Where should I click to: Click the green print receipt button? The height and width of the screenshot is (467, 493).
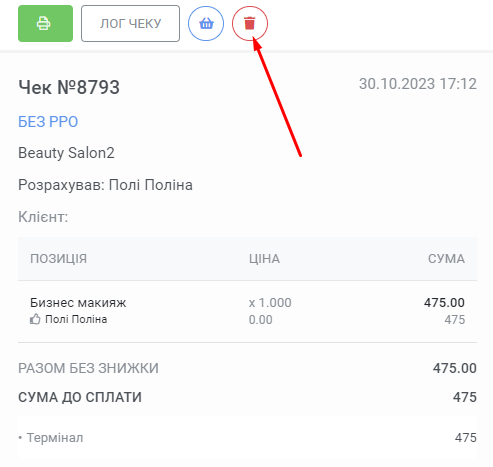coord(45,23)
